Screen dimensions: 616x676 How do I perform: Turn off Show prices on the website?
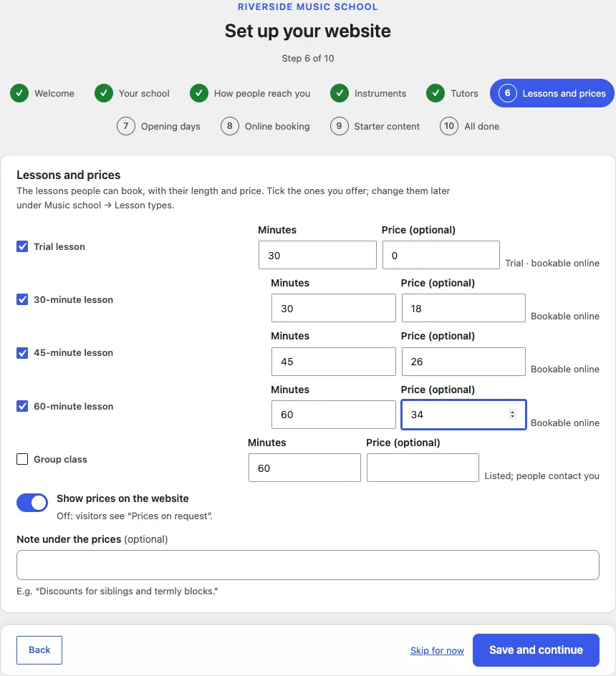[x=32, y=502]
